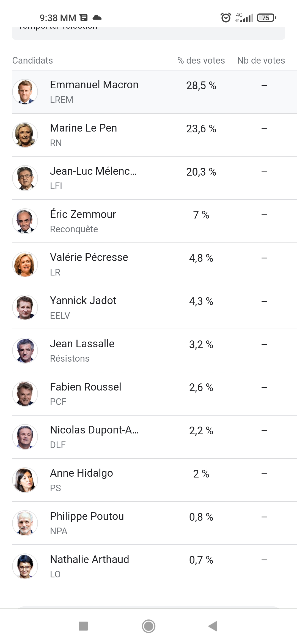Tap Nathalie Arthaud's portrait thumbnail
The image size is (297, 644).
coord(25,566)
